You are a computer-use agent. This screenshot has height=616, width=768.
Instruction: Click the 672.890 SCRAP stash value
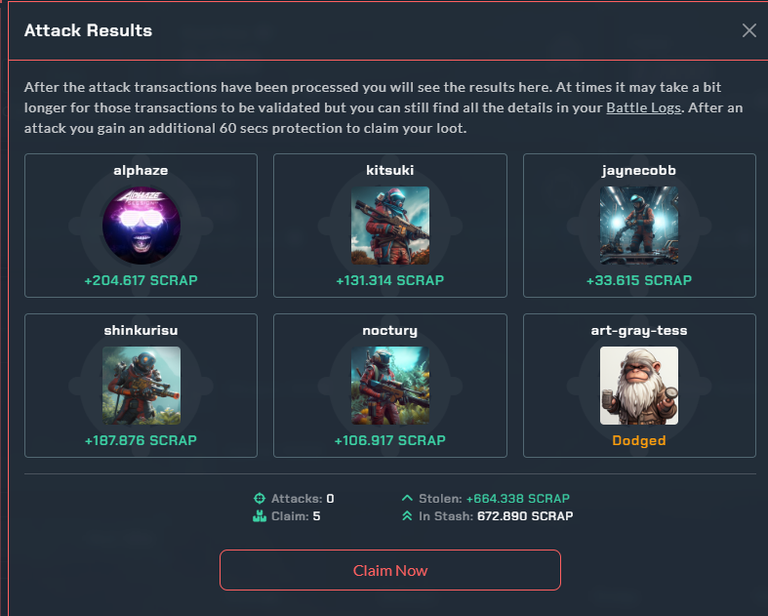525,516
